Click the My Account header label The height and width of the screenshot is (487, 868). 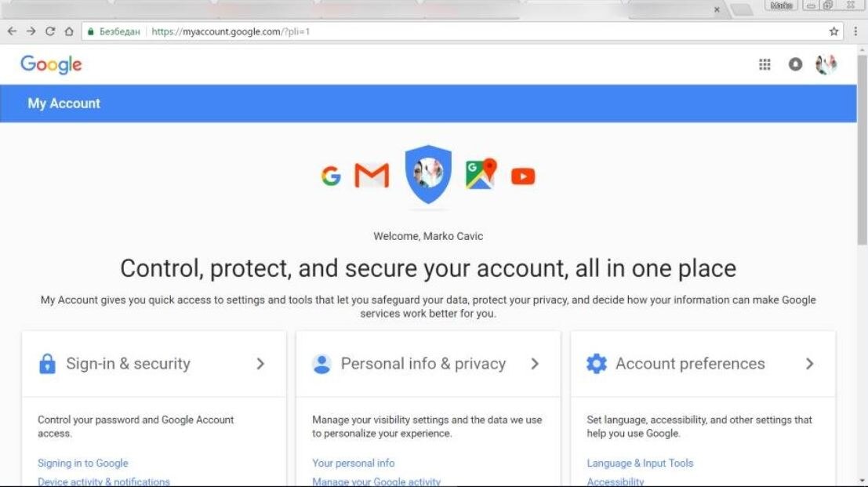tap(63, 103)
